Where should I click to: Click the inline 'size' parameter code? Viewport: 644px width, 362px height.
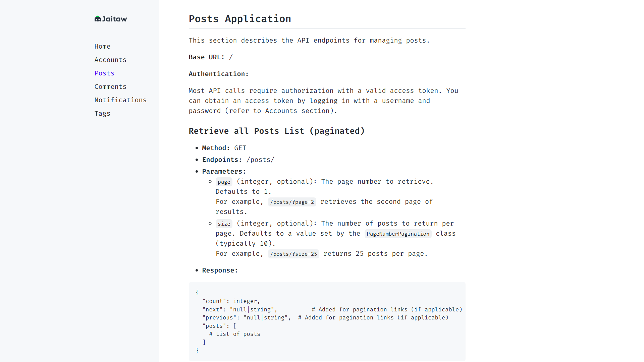(224, 224)
